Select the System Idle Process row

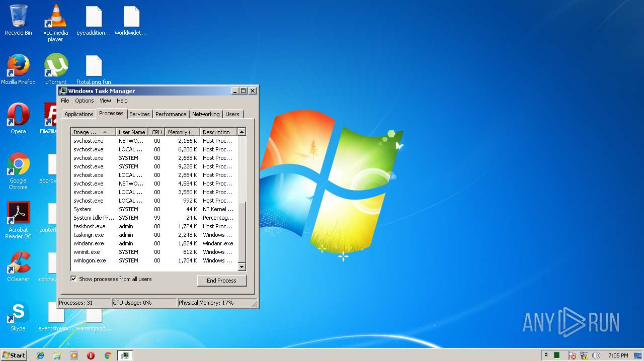pyautogui.click(x=154, y=218)
